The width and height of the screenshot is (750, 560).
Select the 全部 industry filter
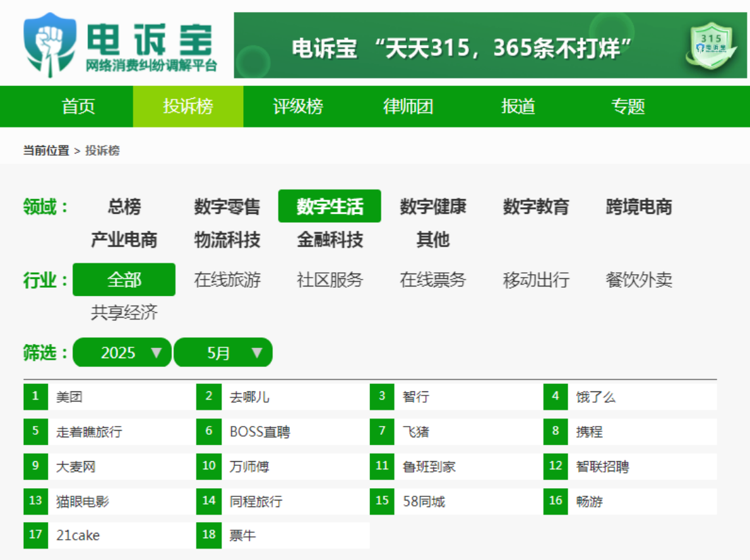(124, 280)
